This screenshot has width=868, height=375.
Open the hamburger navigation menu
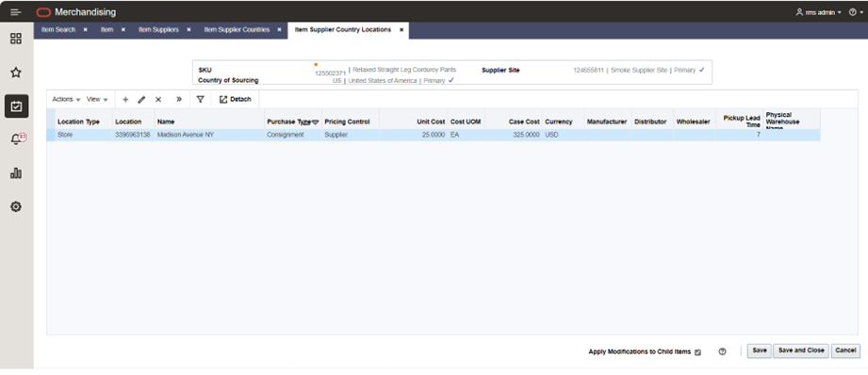[x=15, y=11]
